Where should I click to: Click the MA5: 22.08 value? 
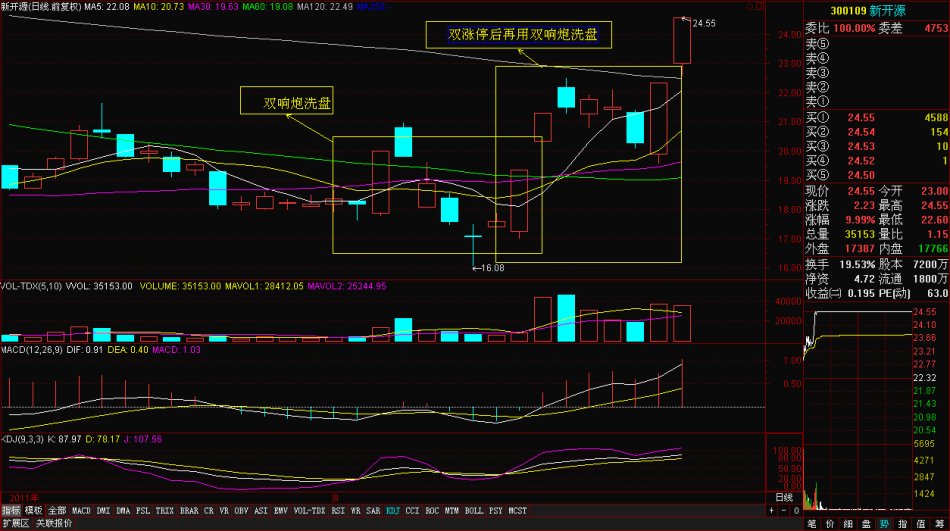coord(107,7)
